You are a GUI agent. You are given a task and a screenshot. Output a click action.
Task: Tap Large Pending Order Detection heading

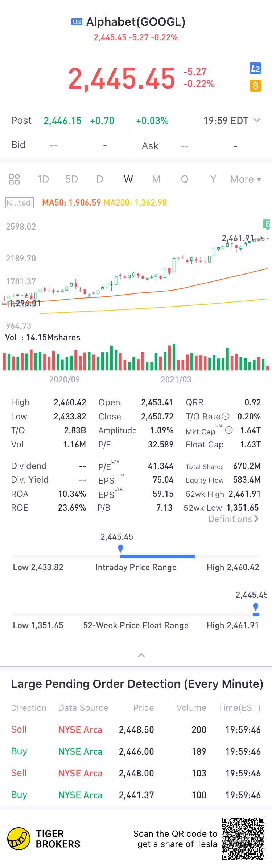(x=137, y=684)
